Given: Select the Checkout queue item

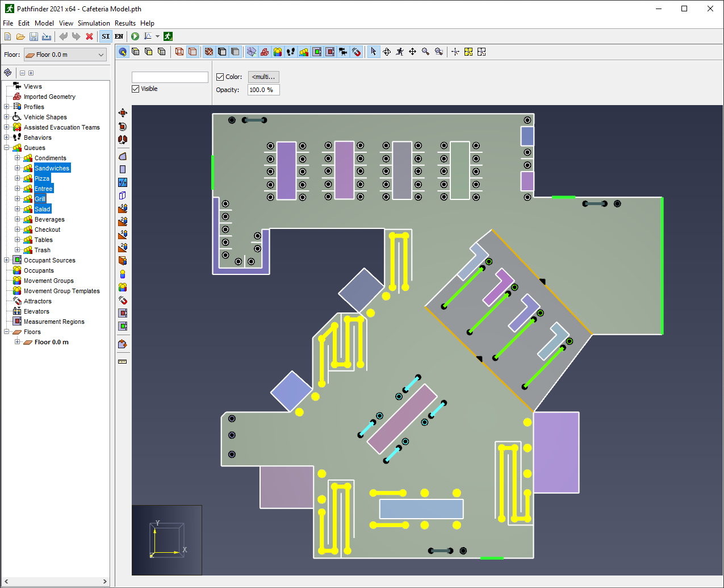Looking at the screenshot, I should tap(47, 230).
